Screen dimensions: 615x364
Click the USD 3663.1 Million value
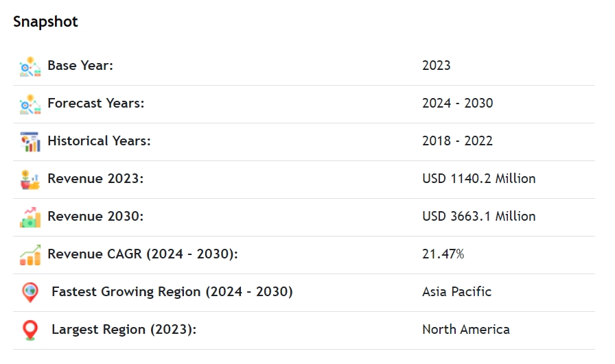click(x=478, y=217)
